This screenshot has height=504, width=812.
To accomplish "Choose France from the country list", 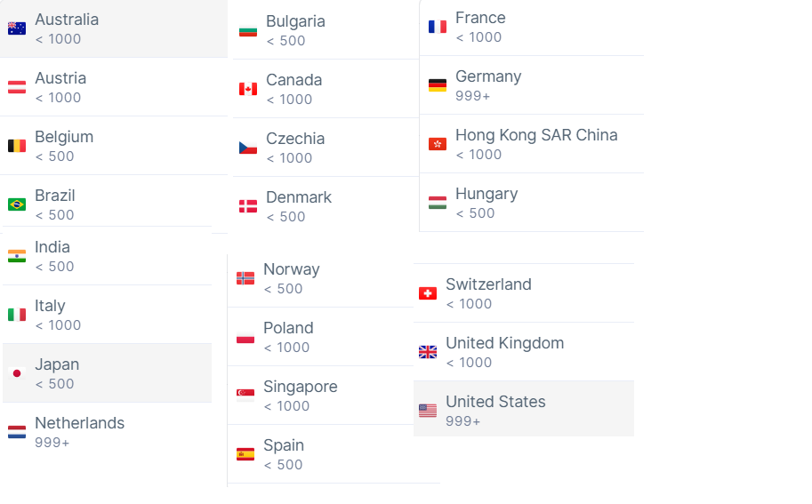I will (531, 27).
